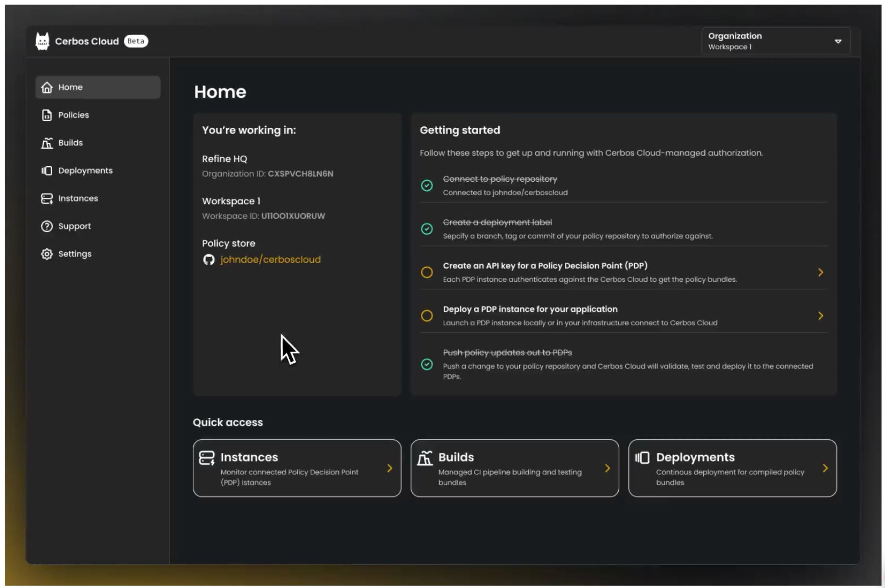The height and width of the screenshot is (588, 885).
Task: Open the Policies document icon
Action: [47, 115]
